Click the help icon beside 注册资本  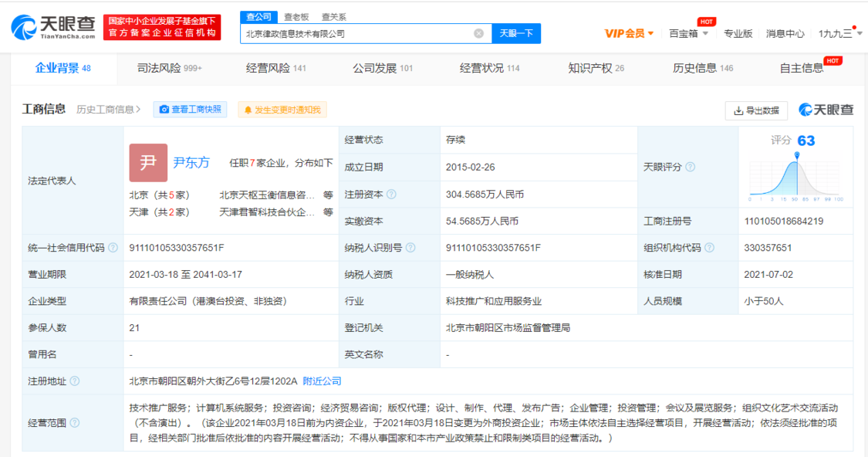pos(391,194)
